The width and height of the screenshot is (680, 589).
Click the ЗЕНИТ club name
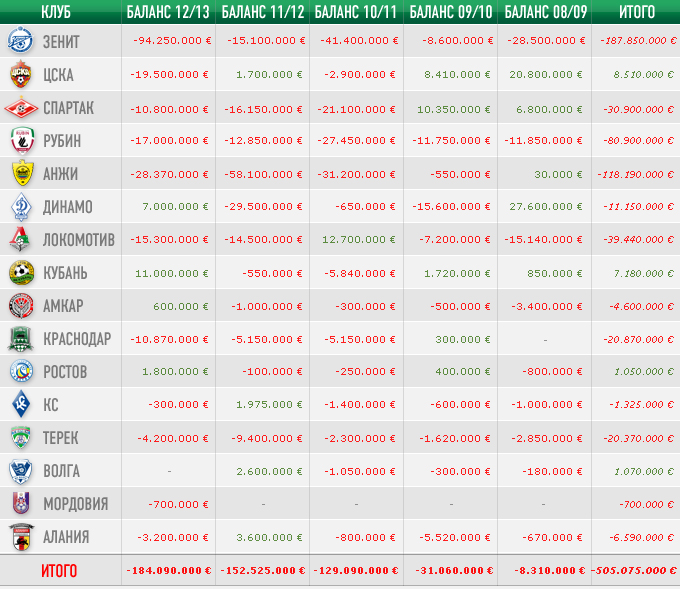[61, 42]
